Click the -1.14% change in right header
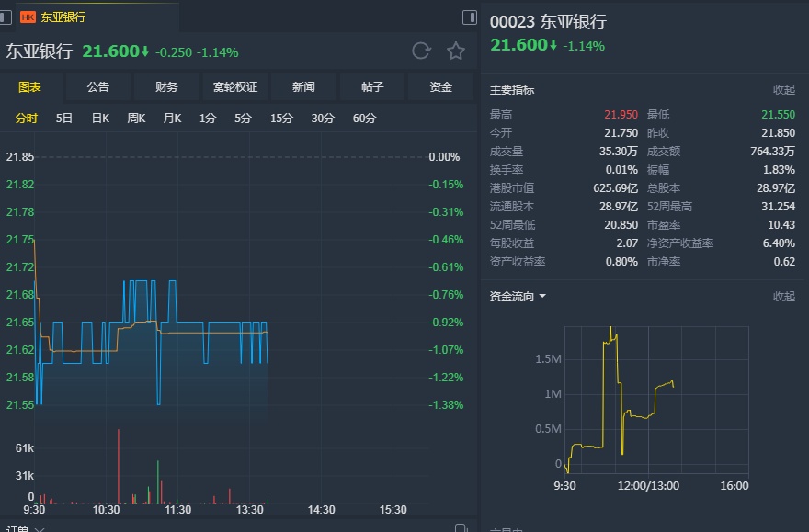Image resolution: width=809 pixels, height=532 pixels. [584, 46]
